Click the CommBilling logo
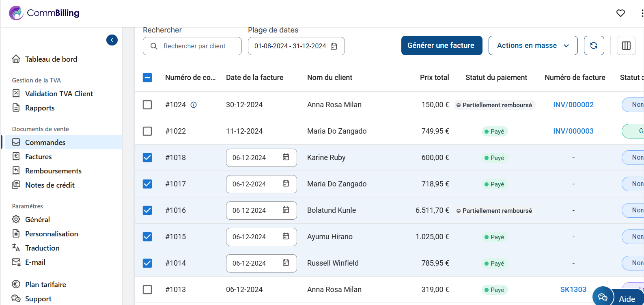Image resolution: width=644 pixels, height=305 pixels. pos(44,13)
